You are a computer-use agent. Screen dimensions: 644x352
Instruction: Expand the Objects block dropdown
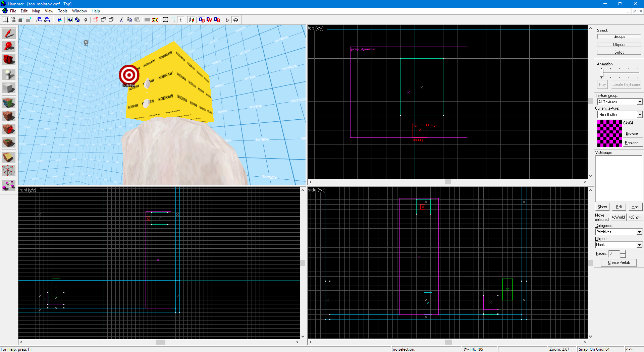tap(639, 245)
